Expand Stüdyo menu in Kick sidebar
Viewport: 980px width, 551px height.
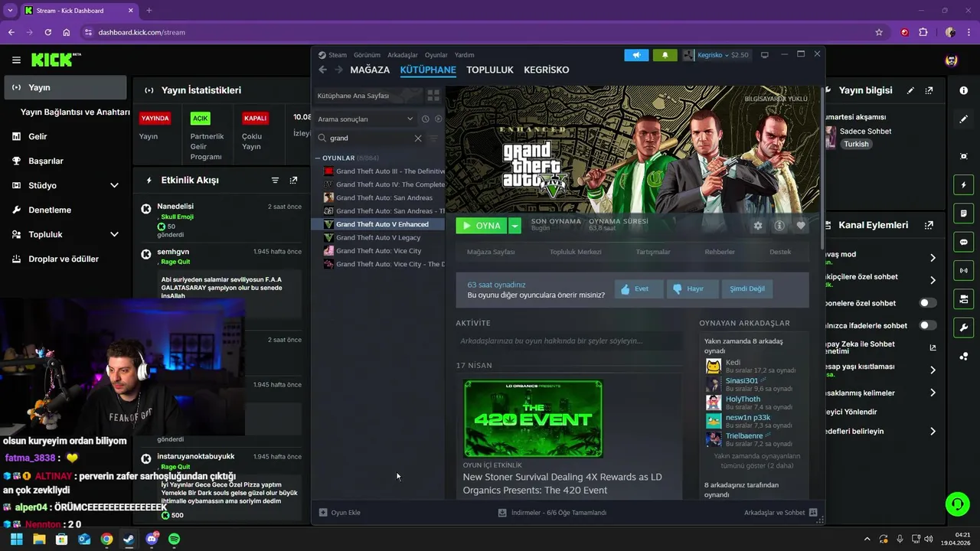click(114, 185)
